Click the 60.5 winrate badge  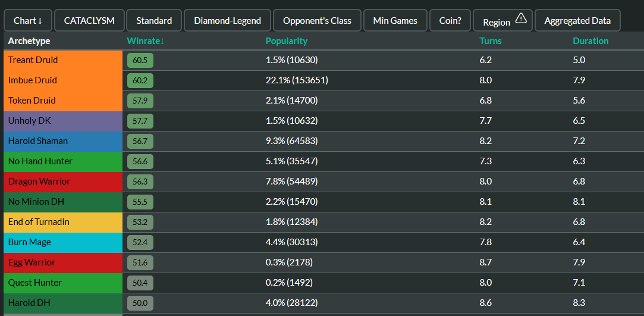(140, 61)
